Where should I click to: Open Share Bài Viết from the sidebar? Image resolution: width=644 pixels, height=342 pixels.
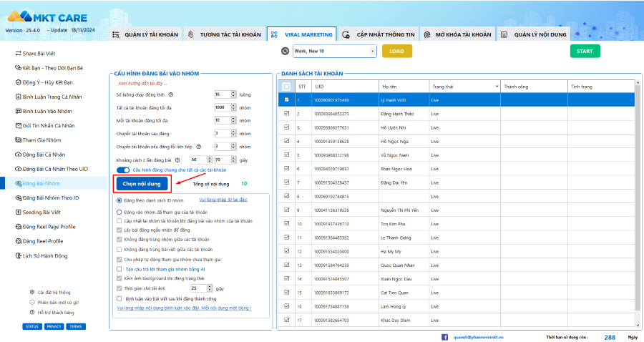(39, 54)
